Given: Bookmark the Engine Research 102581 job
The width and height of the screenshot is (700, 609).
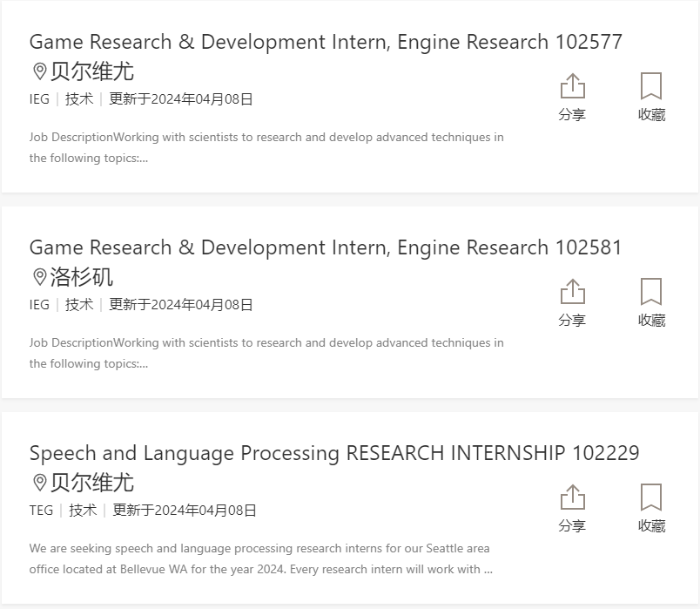Looking at the screenshot, I should pyautogui.click(x=651, y=291).
